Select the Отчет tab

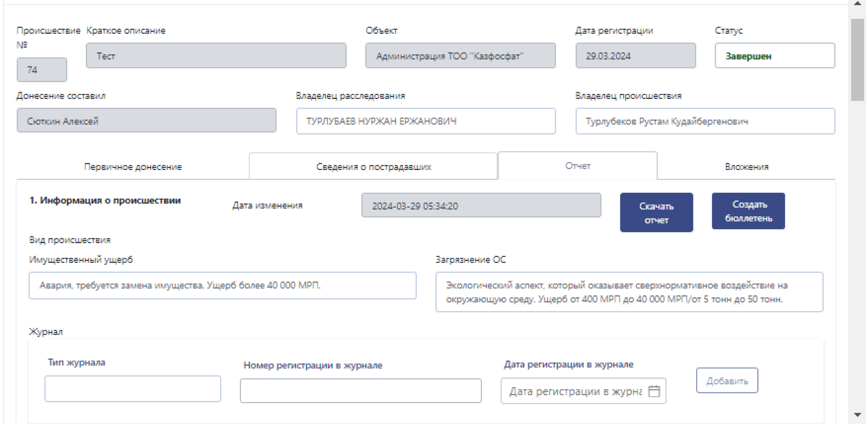coord(578,166)
